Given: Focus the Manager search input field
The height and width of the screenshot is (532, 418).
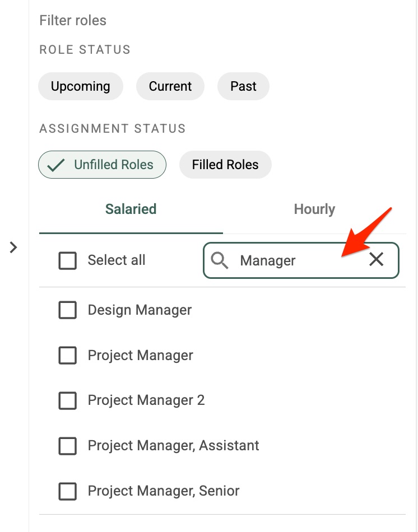Looking at the screenshot, I should tap(300, 260).
